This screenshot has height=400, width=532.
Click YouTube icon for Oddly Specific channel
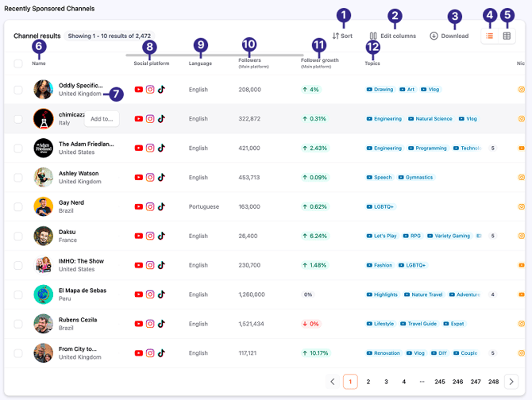pos(139,90)
